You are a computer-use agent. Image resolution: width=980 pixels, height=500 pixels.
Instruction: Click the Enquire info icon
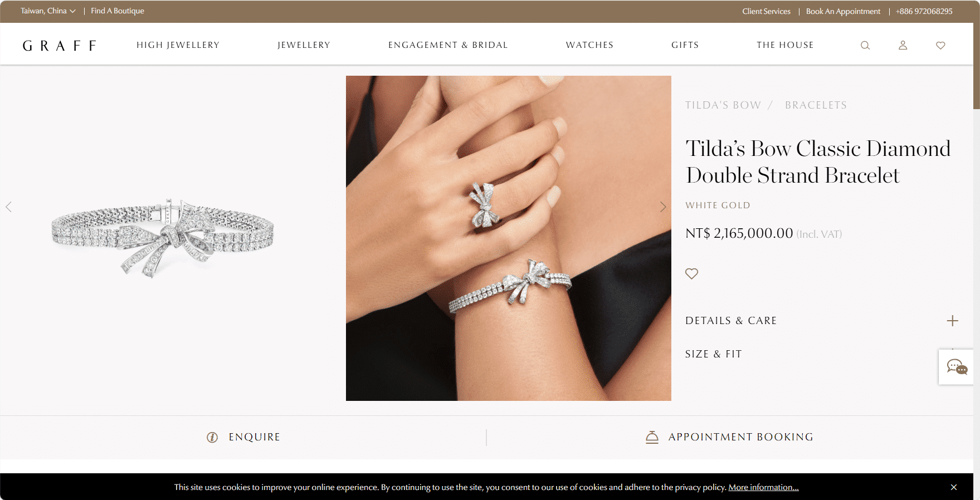point(212,437)
